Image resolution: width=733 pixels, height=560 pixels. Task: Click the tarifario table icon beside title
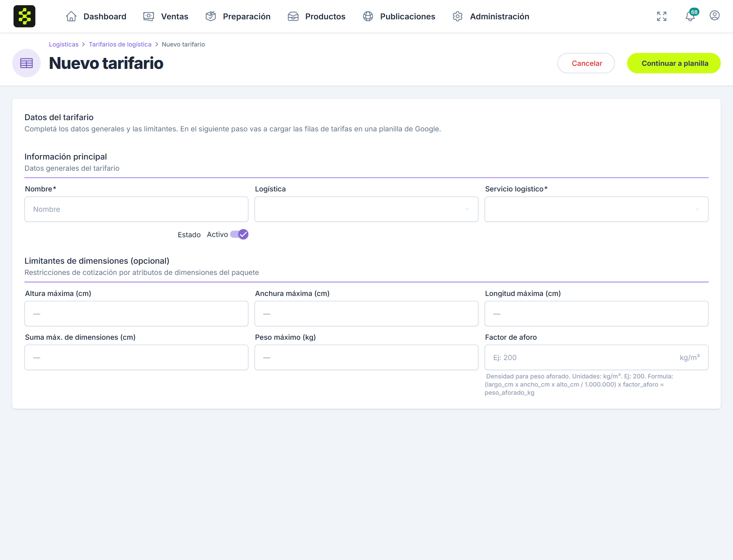tap(26, 63)
